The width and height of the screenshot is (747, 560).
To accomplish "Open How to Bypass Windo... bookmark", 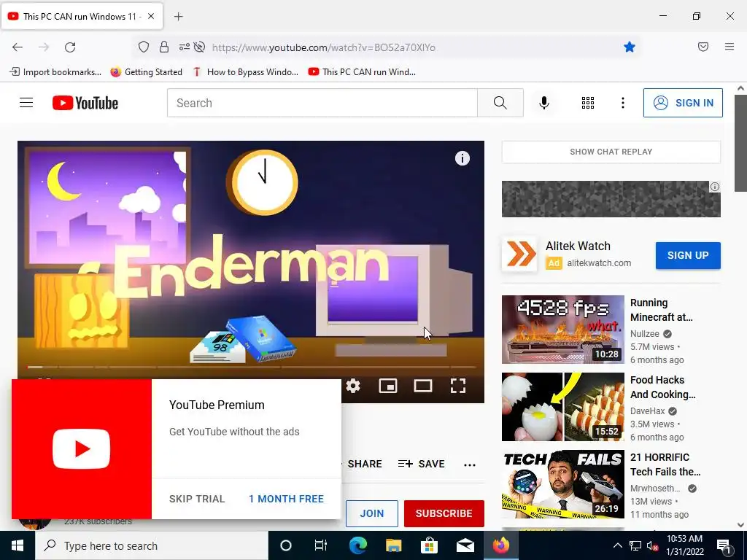I will (x=245, y=72).
